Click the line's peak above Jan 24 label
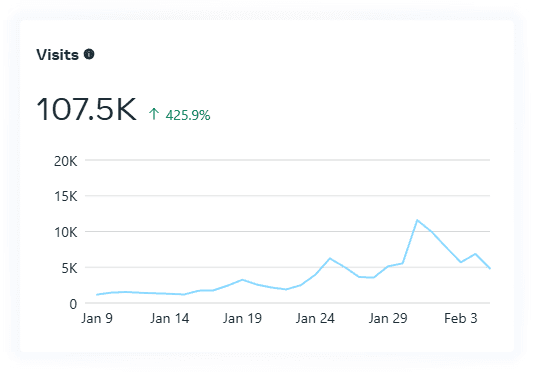Screen dimensions: 554x392 [x=330, y=258]
